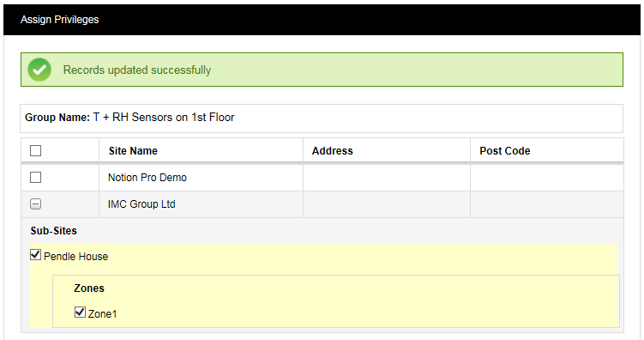
Task: Select the IMC Group Ltd site name
Action: click(x=141, y=204)
